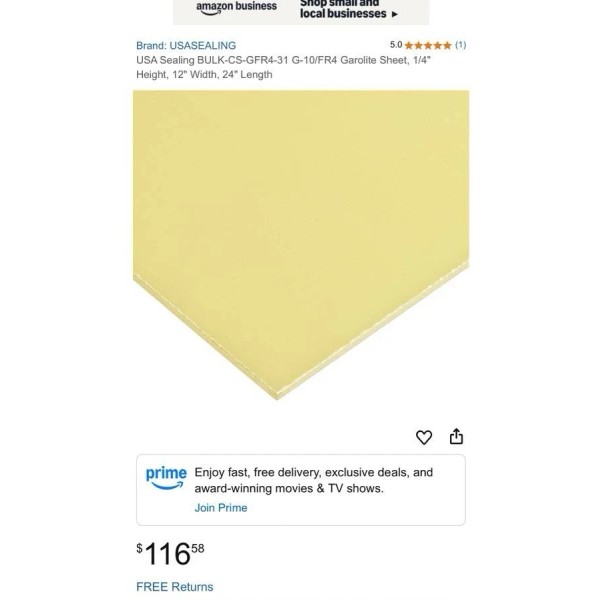Click the first orange rating star
The image size is (600, 600).
[x=409, y=46]
